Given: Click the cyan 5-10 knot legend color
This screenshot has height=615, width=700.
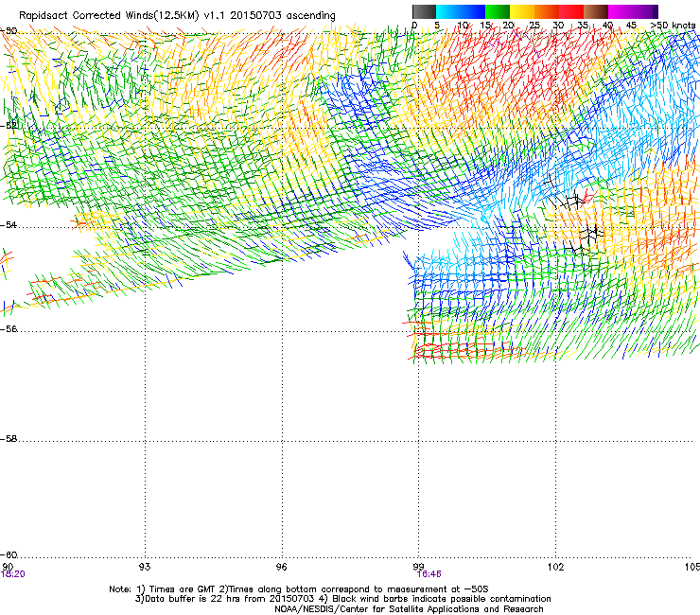Looking at the screenshot, I should (448, 11).
